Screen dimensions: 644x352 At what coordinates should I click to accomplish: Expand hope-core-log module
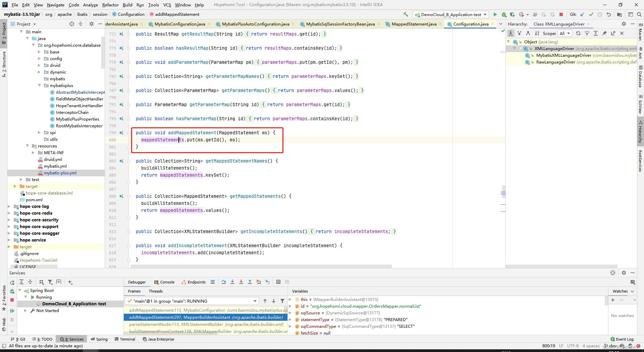coord(9,207)
